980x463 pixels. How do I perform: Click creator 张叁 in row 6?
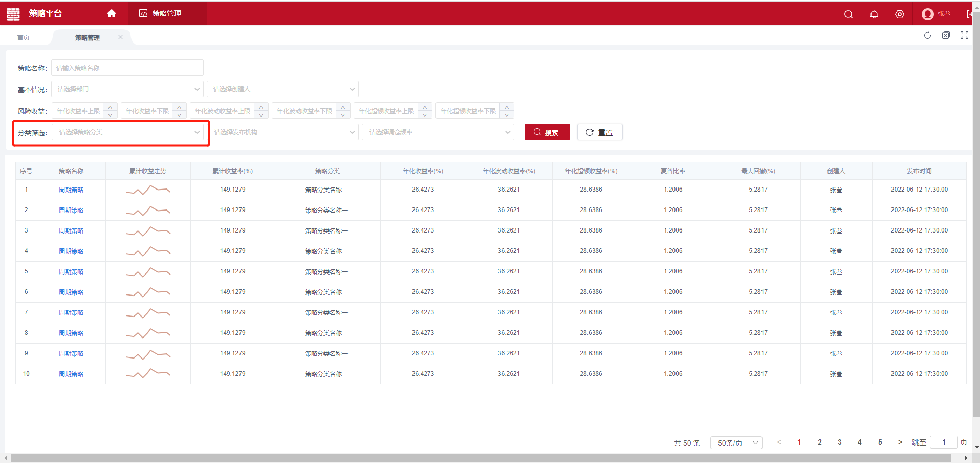coord(836,292)
